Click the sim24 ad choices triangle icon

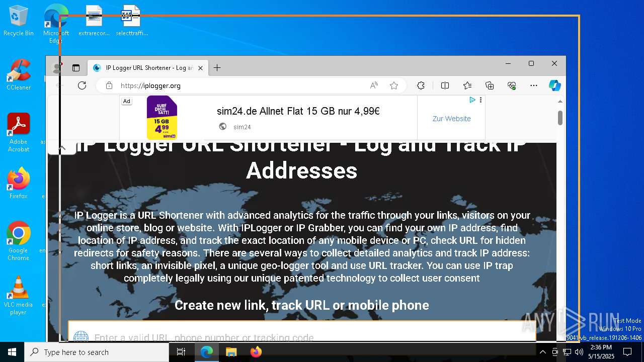pyautogui.click(x=472, y=100)
